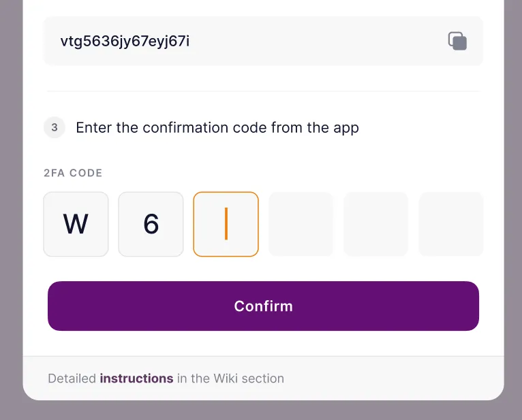Click the 2FA CODE field label
The height and width of the screenshot is (420, 522).
[x=73, y=173]
